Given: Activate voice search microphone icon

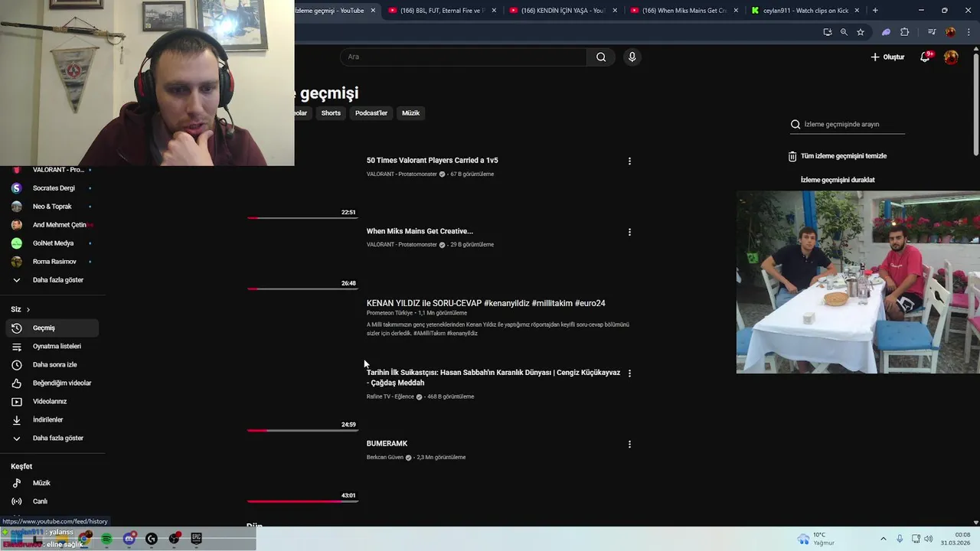Looking at the screenshot, I should [632, 57].
